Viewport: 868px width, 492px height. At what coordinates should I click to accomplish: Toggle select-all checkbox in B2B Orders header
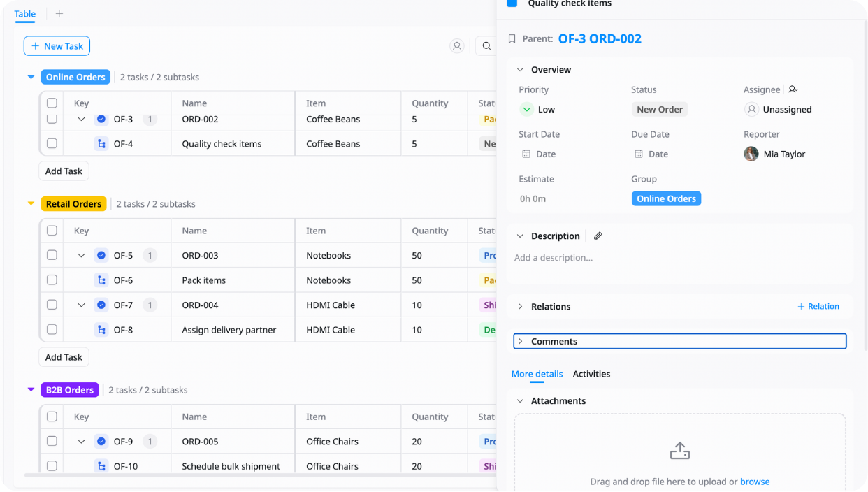click(x=52, y=417)
